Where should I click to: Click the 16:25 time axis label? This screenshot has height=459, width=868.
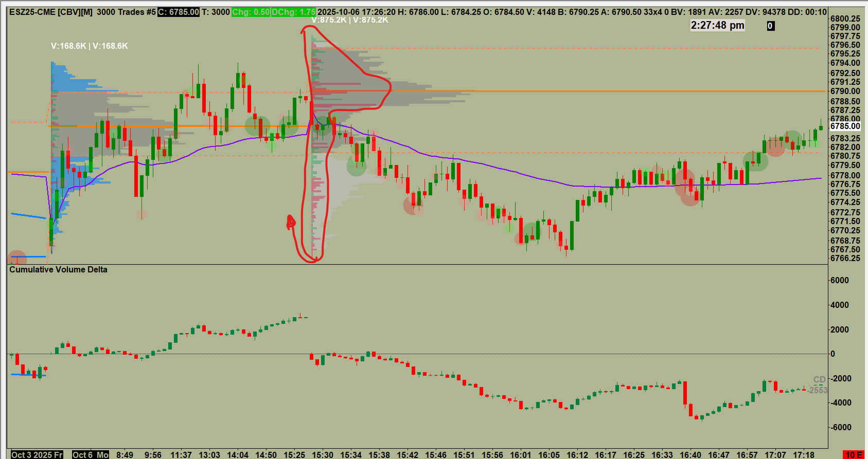pos(634,455)
